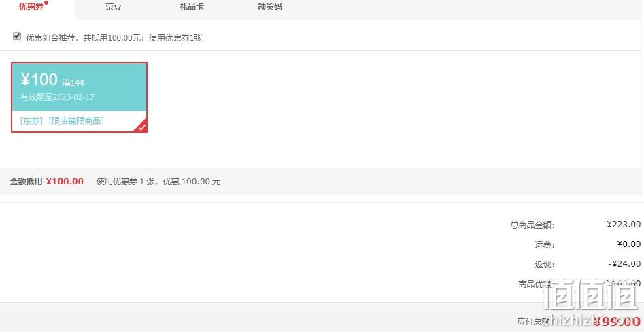Click the 运费 value ¥0.00
The height and width of the screenshot is (332, 644).
629,244
